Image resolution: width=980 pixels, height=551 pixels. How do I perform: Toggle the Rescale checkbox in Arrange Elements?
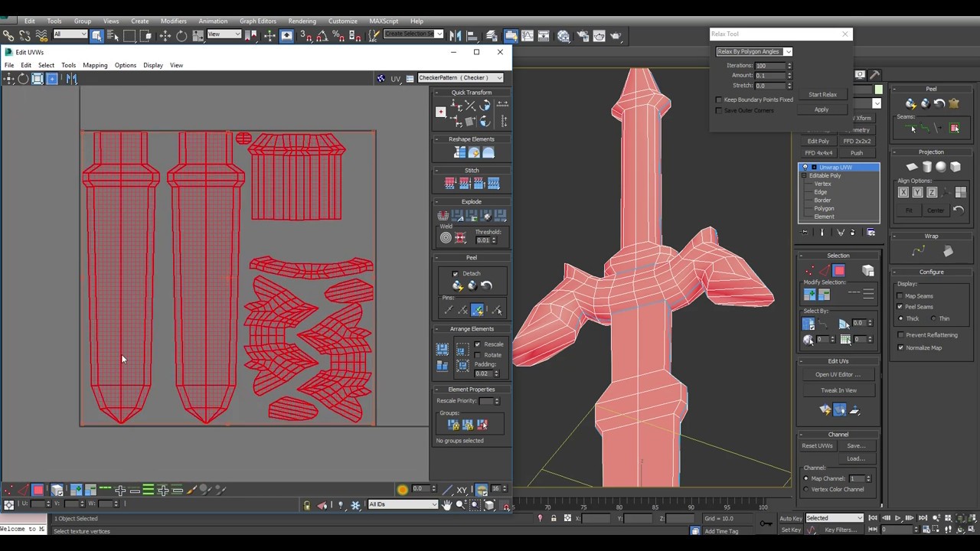478,344
